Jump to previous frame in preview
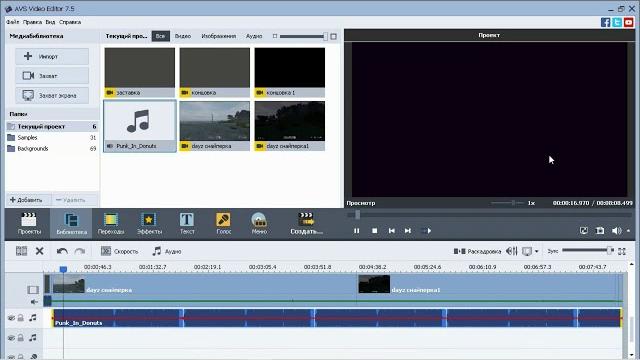 click(391, 231)
